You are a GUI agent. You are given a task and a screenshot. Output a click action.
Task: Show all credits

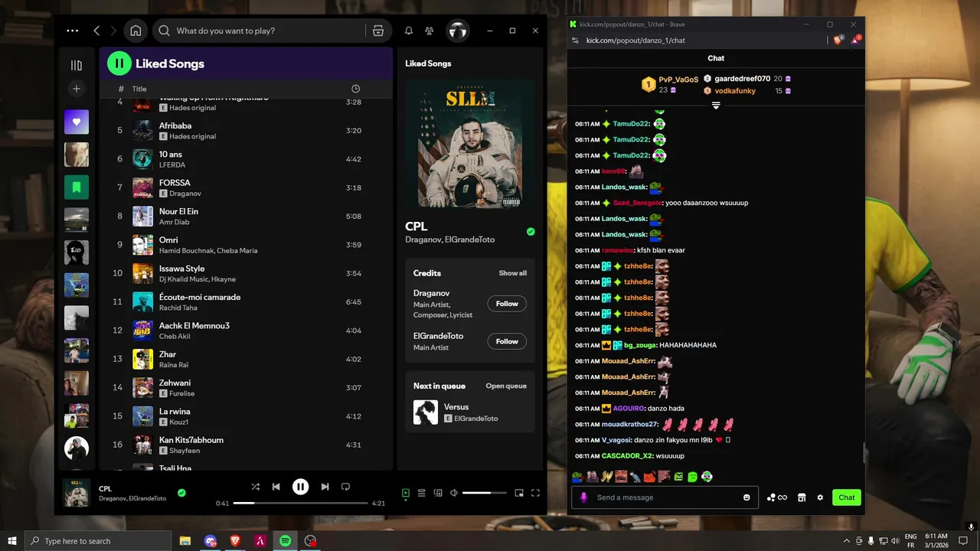(x=512, y=273)
